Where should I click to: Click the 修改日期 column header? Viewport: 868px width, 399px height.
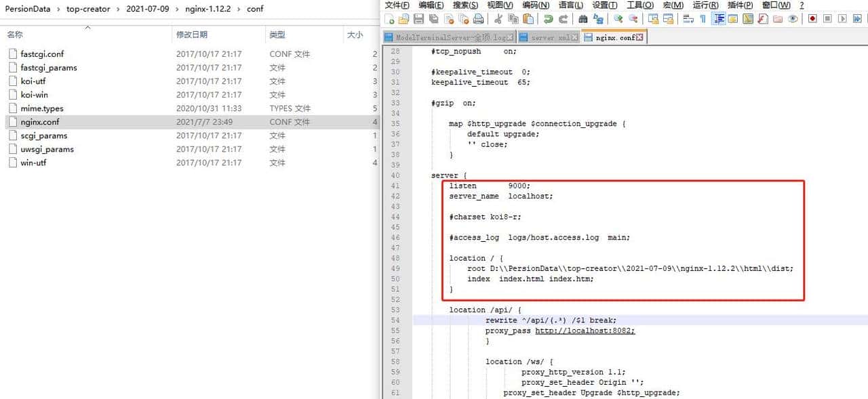click(192, 35)
